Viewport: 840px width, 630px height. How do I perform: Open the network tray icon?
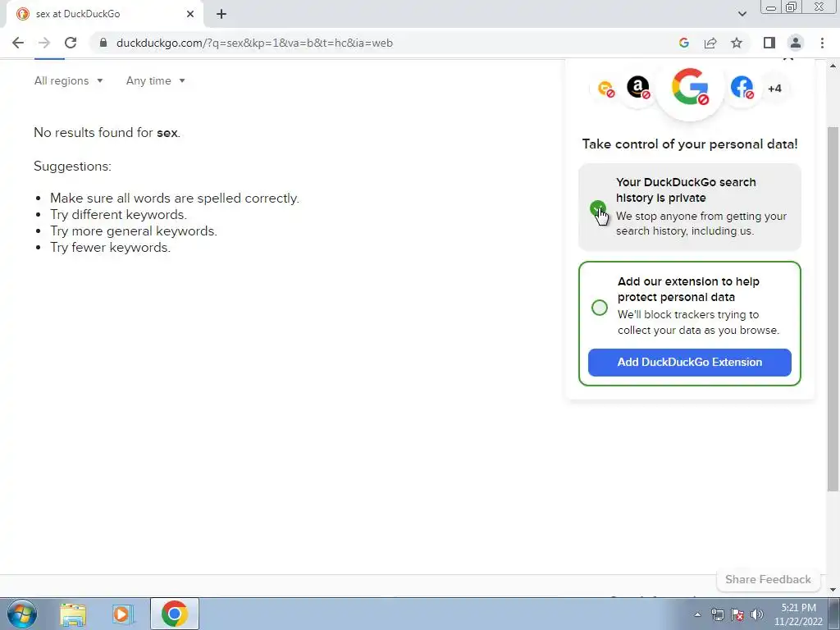click(x=717, y=614)
